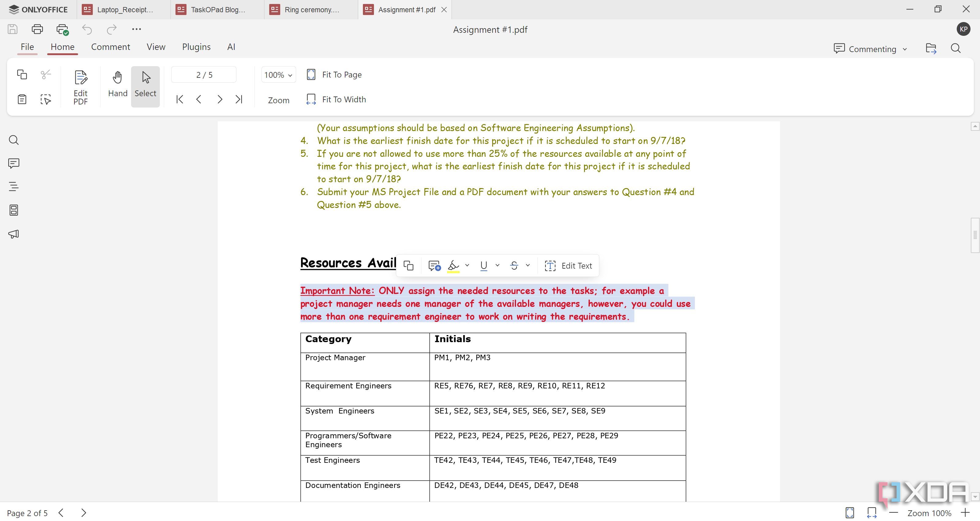Screen dimensions: 980x521
Task: Open the AI tab
Action: click(231, 47)
